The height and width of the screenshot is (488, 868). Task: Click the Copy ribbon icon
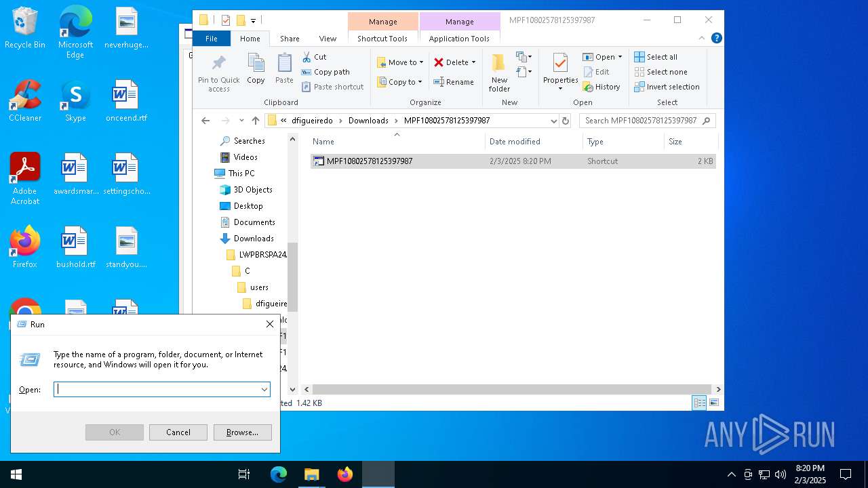256,69
